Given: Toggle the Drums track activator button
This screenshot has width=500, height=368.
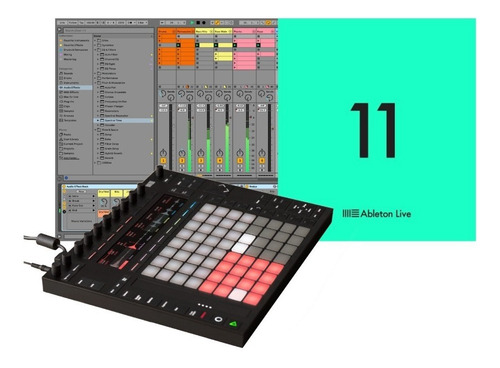Looking at the screenshot, I should tap(163, 161).
